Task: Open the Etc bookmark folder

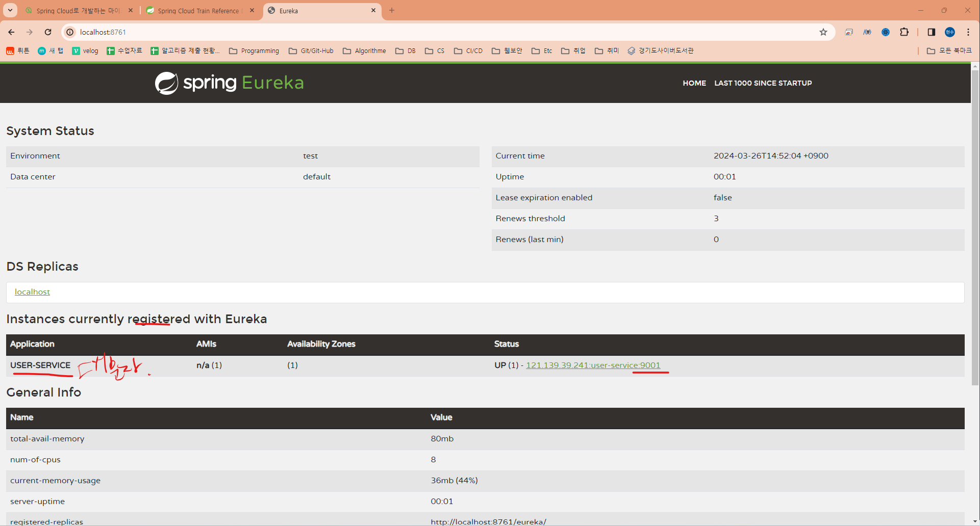Action: pyautogui.click(x=542, y=51)
